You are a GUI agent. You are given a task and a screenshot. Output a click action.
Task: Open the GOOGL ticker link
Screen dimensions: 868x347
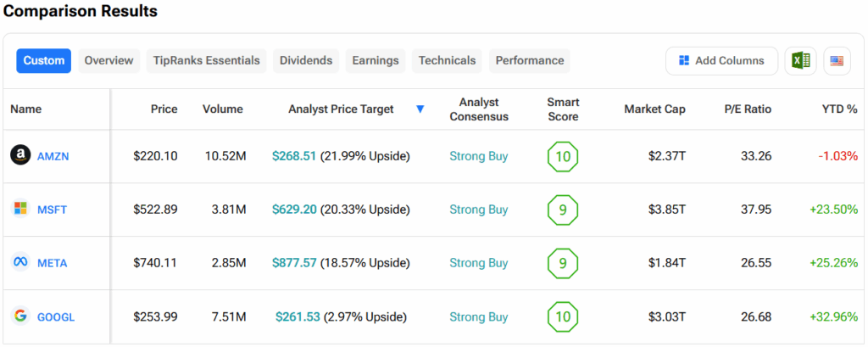(x=56, y=316)
